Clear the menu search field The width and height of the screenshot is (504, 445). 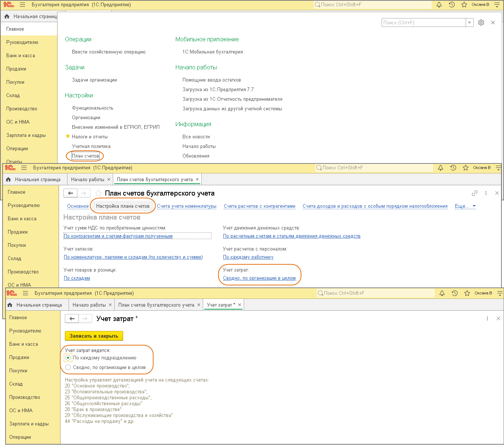click(469, 23)
